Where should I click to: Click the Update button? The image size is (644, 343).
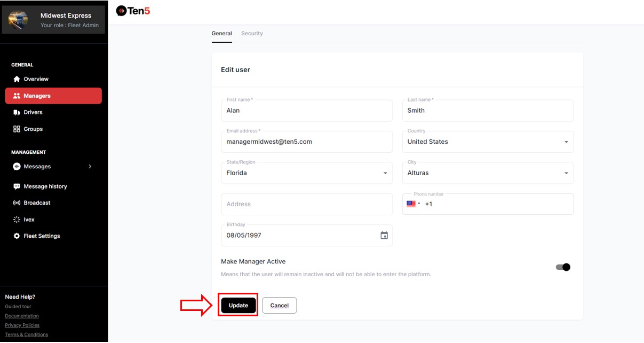(238, 306)
